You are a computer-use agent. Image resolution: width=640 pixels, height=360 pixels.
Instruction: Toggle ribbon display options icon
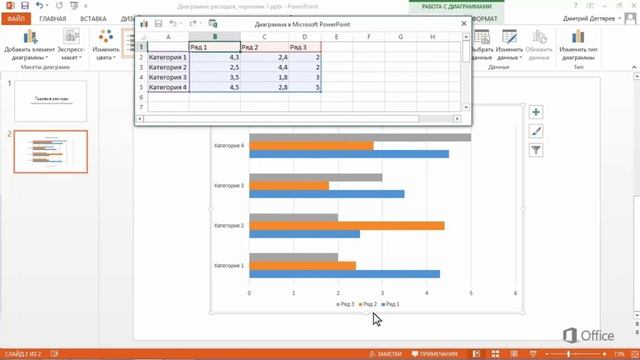tap(590, 6)
